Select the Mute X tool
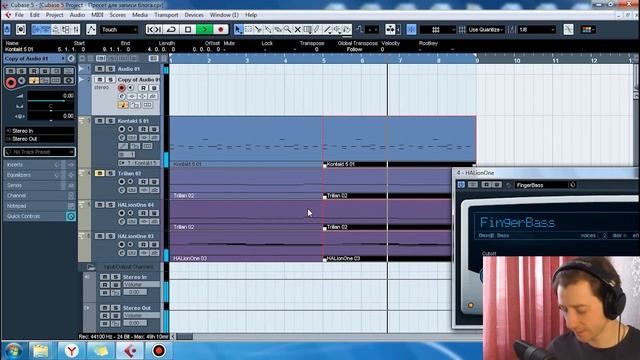640x360 pixels. [x=298, y=29]
